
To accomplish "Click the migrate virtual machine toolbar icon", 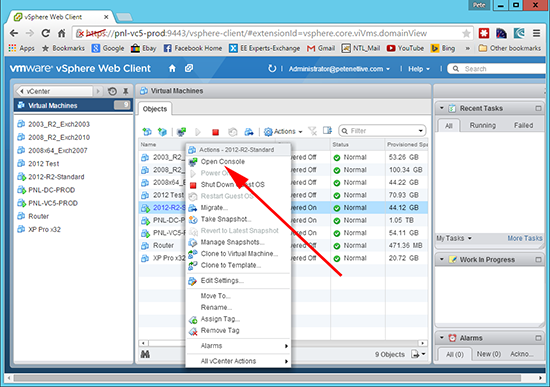I will [x=249, y=132].
